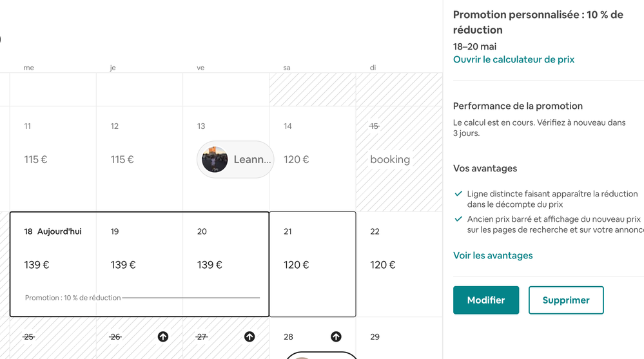Open the price calculator link

514,59
